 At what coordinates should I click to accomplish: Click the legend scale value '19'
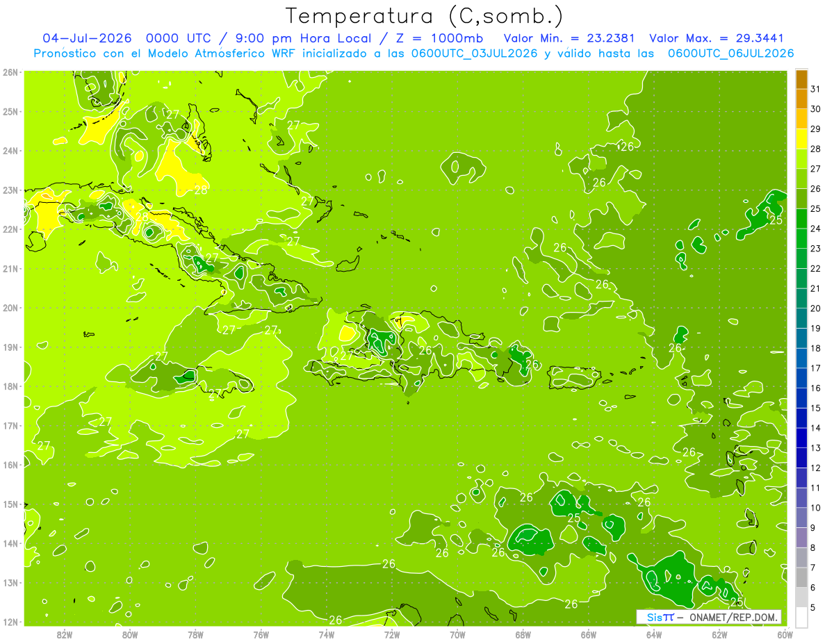[x=816, y=329]
